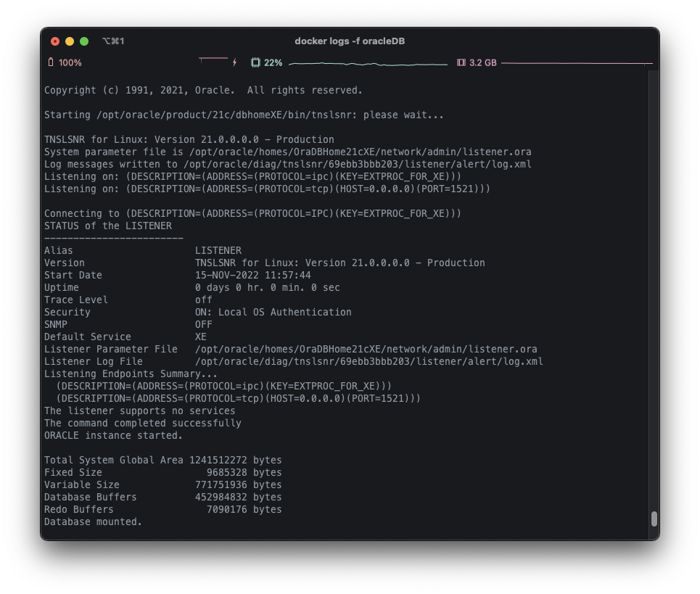Click Database Buffers value '452984832 bytes'
700x594 pixels.
pyautogui.click(x=238, y=497)
